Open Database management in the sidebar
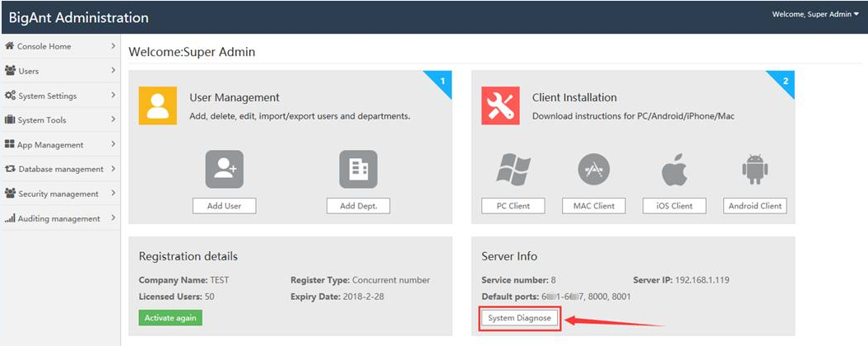The width and height of the screenshot is (868, 346). tap(60, 169)
